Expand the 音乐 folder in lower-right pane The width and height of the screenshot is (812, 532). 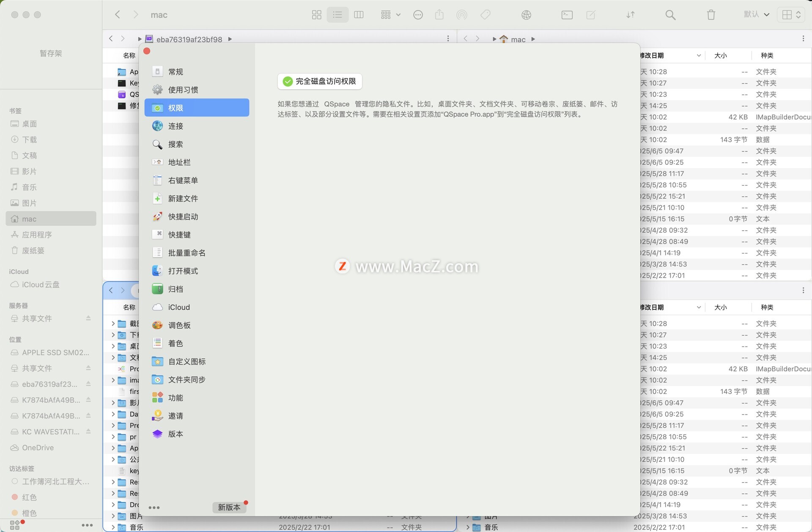(467, 527)
